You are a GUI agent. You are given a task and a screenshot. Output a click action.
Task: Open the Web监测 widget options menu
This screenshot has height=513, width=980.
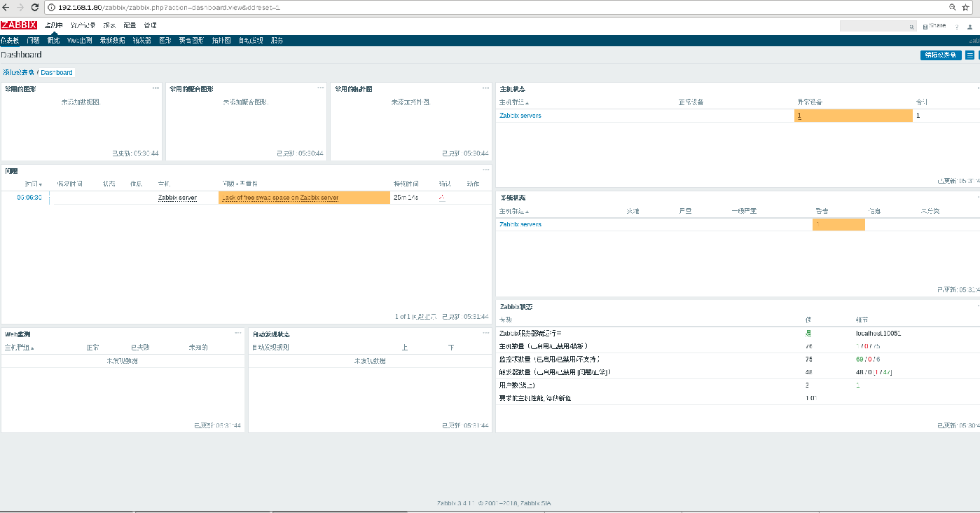[238, 333]
